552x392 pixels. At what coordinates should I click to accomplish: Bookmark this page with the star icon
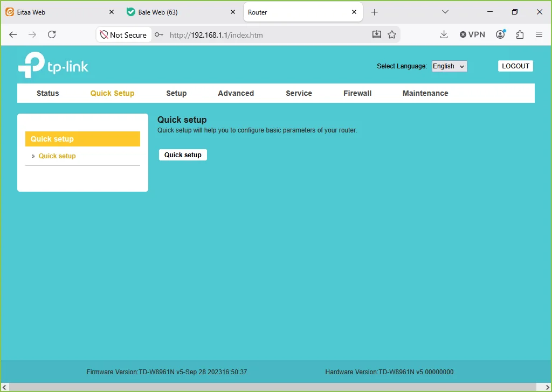click(x=392, y=34)
